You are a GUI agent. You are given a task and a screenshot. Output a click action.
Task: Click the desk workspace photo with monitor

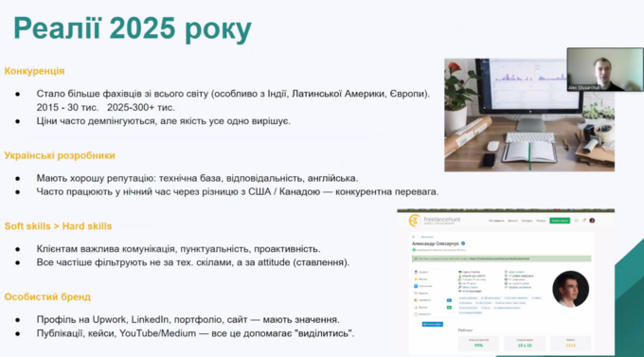(x=529, y=115)
